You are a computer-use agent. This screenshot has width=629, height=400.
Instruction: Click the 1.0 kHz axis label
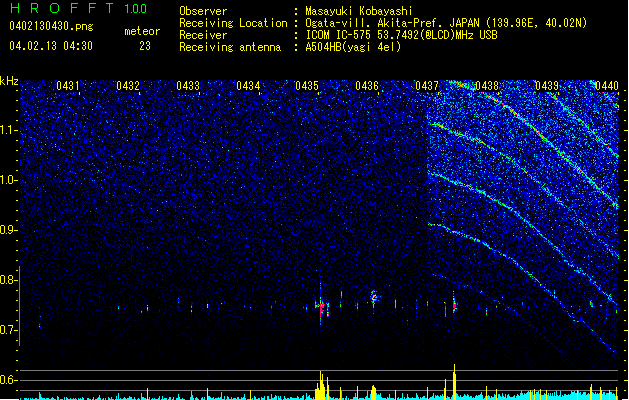(x=8, y=180)
